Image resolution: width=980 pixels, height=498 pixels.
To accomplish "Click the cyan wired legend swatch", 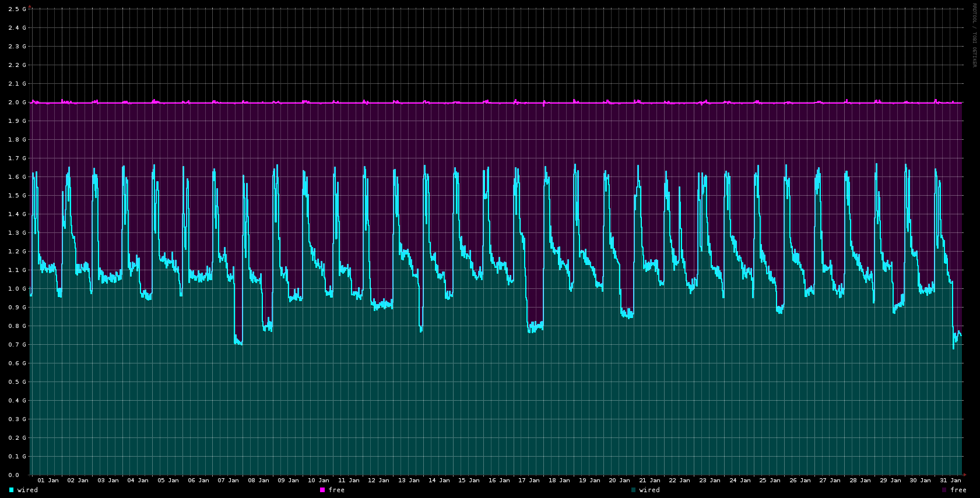I will point(11,490).
